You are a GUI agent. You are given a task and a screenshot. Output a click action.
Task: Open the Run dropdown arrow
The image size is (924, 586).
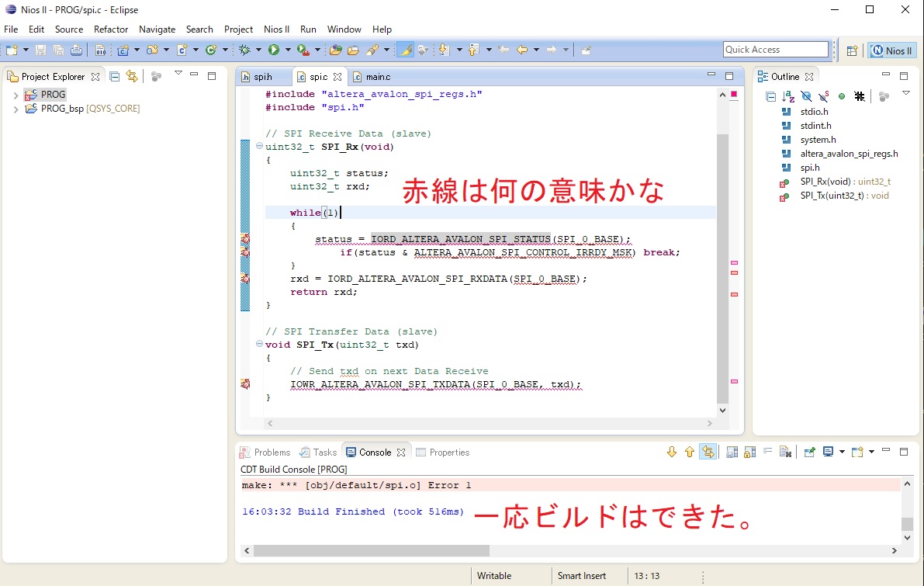(288, 50)
